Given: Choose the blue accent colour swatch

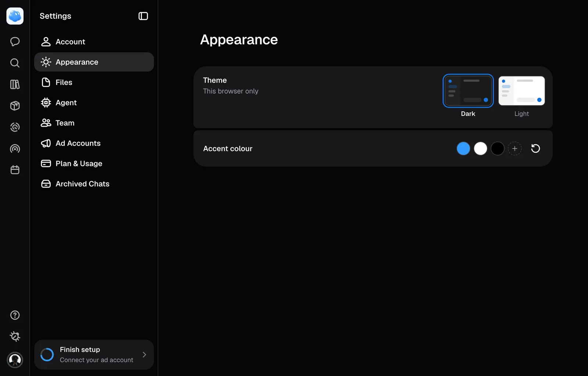Looking at the screenshot, I should [x=463, y=148].
